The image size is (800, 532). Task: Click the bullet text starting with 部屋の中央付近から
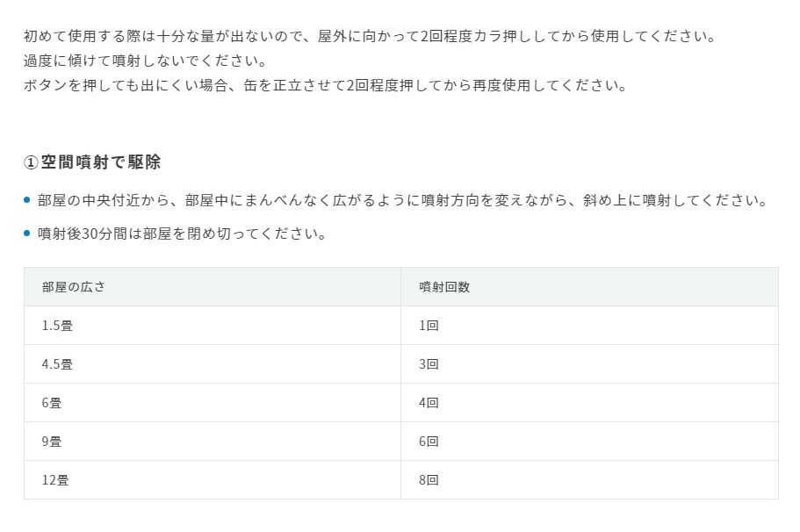point(403,200)
